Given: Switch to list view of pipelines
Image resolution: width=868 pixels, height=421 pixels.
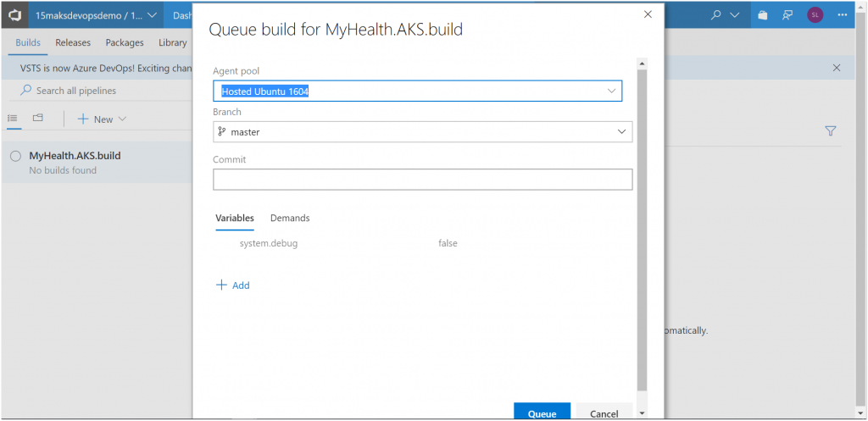Looking at the screenshot, I should click(x=13, y=119).
